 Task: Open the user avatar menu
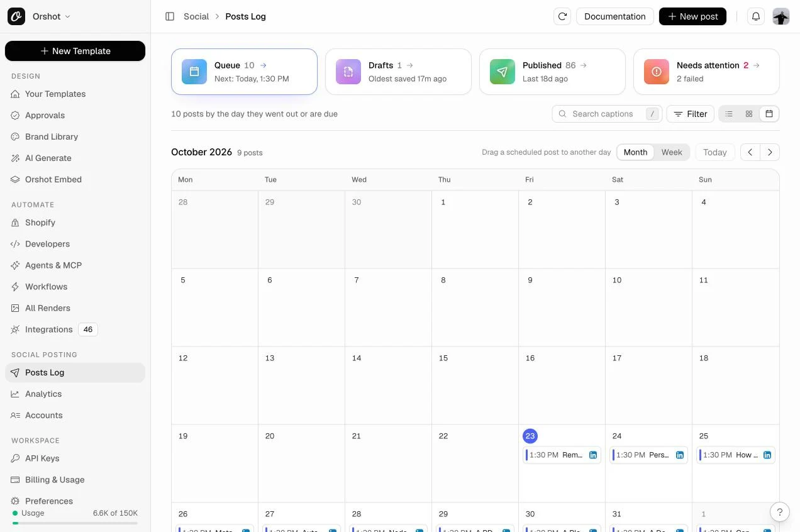[781, 16]
